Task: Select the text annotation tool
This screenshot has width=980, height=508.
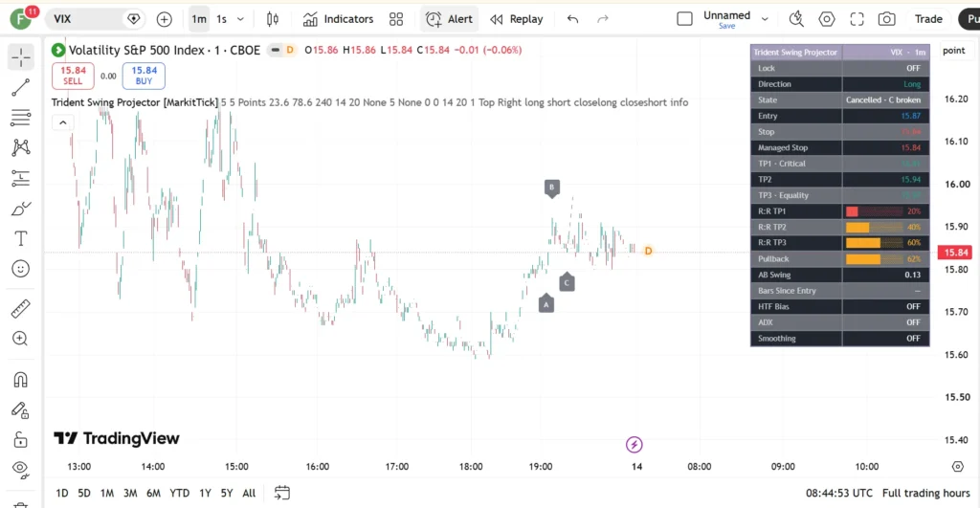Action: (x=21, y=238)
